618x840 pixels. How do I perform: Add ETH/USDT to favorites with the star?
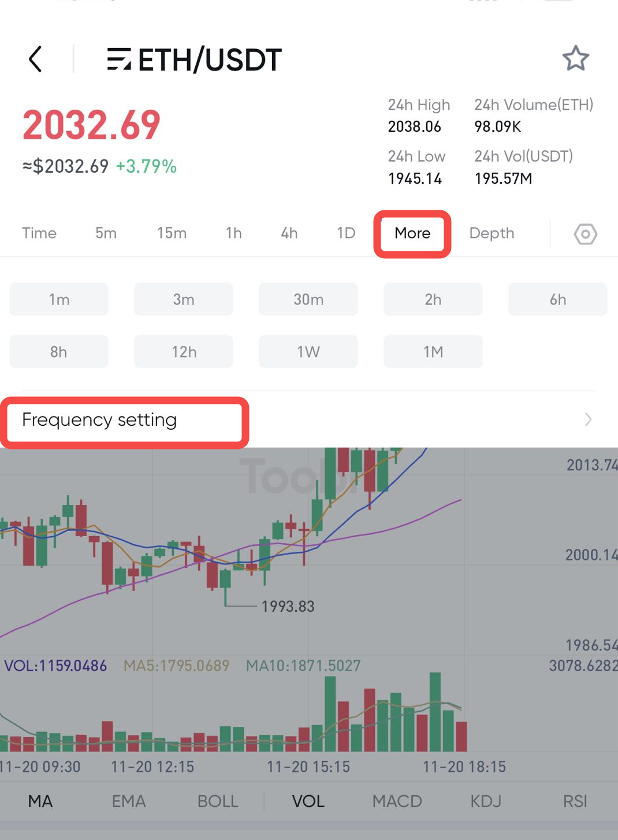pos(575,58)
